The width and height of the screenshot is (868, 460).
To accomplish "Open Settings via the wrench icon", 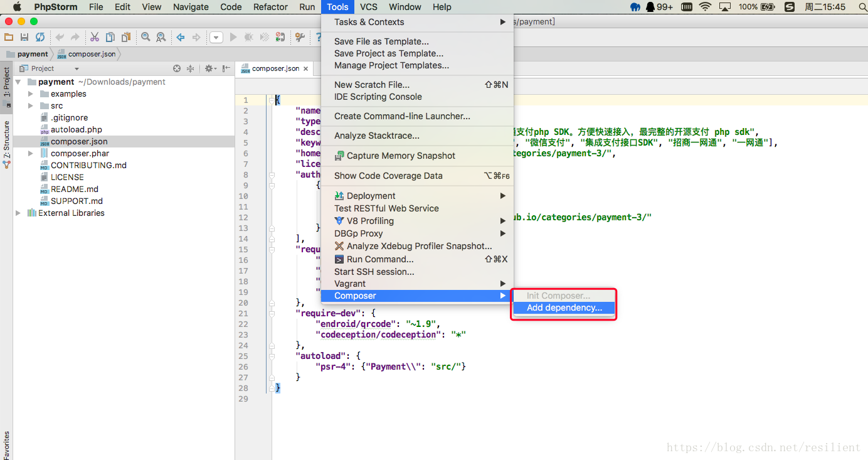I will click(300, 38).
